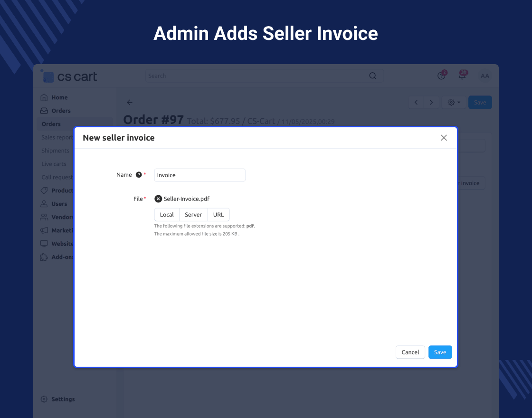
Task: Close the New seller invoice dialog
Action: tap(444, 138)
